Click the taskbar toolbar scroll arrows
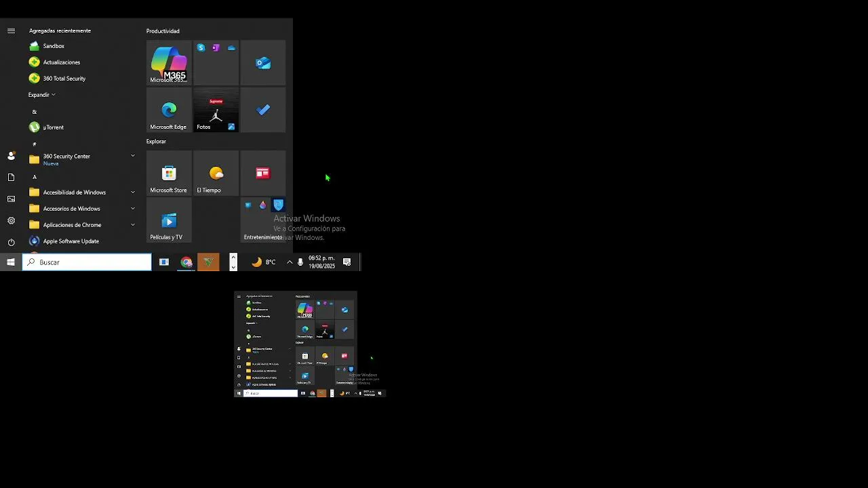868x488 pixels. [233, 262]
